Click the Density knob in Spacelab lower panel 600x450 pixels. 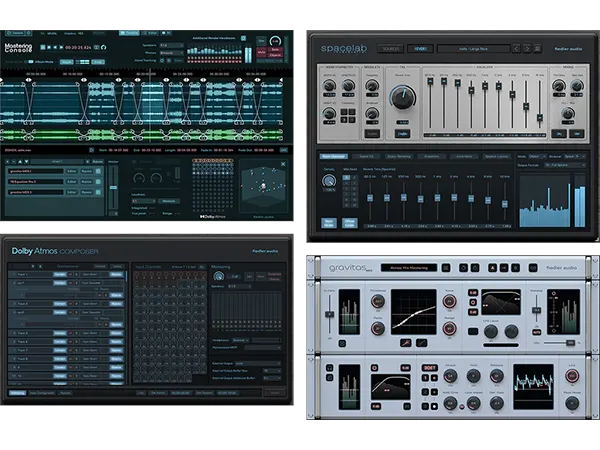[x=329, y=181]
